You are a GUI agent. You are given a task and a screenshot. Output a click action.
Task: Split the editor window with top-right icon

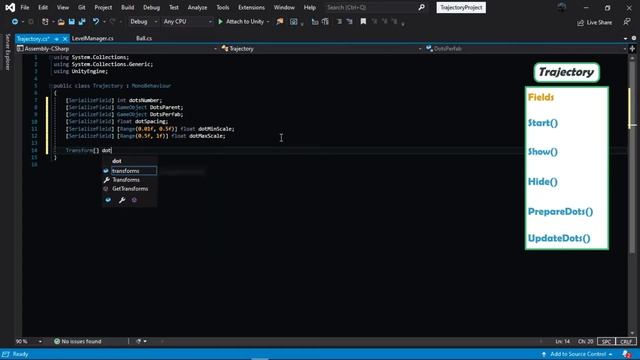(x=632, y=49)
